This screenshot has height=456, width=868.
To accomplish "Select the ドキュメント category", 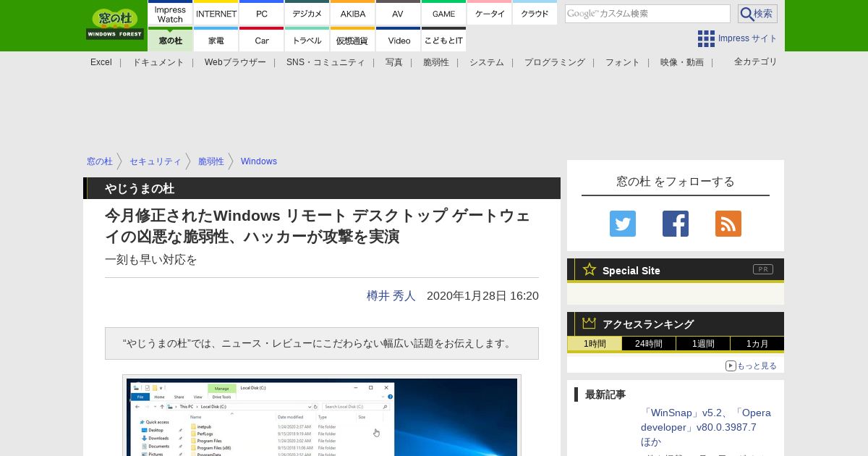I will (x=158, y=62).
